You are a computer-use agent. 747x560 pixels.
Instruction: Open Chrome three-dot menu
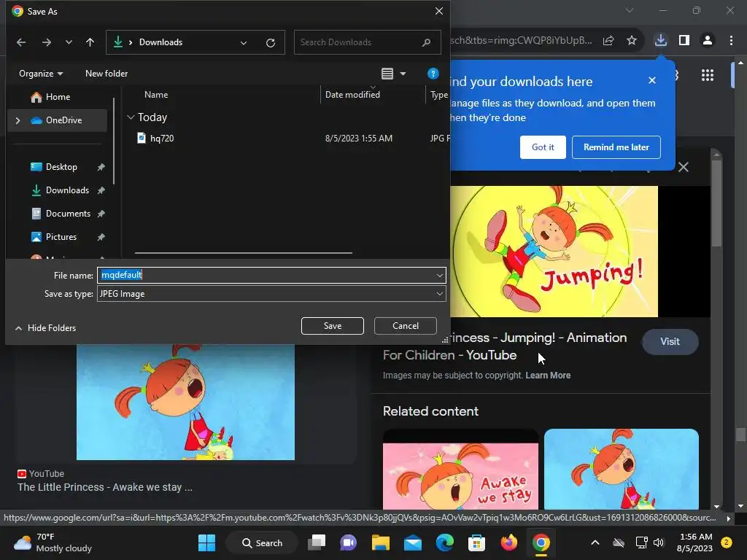tap(731, 41)
